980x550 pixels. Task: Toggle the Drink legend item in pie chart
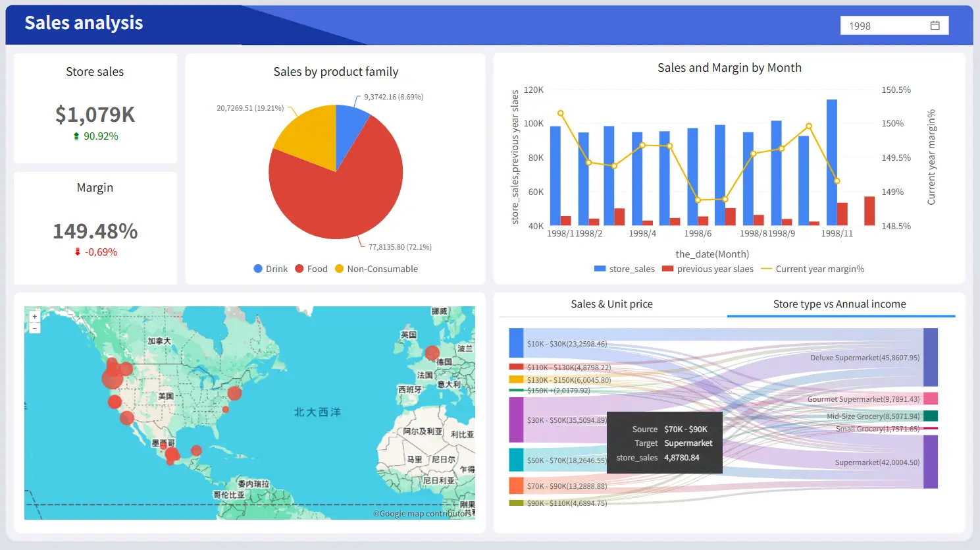(271, 269)
